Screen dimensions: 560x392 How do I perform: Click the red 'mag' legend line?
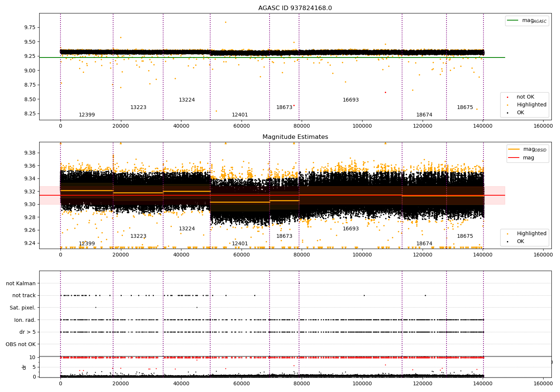[514, 158]
